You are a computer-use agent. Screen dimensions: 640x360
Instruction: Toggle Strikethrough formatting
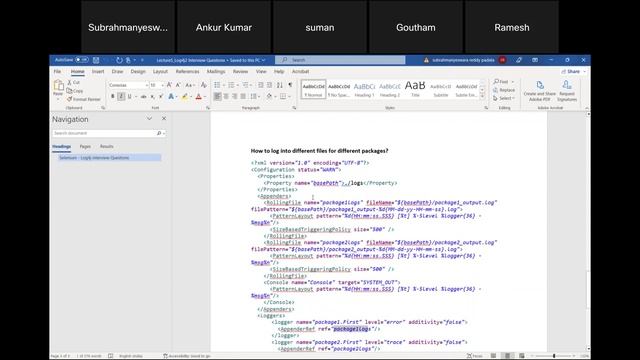pyautogui.click(x=143, y=97)
